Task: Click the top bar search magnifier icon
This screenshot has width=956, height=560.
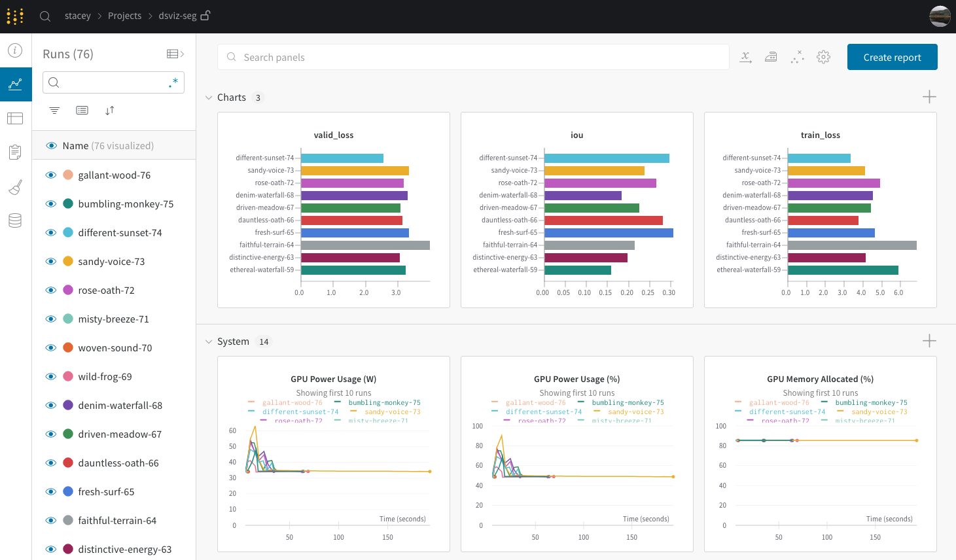Action: click(45, 16)
